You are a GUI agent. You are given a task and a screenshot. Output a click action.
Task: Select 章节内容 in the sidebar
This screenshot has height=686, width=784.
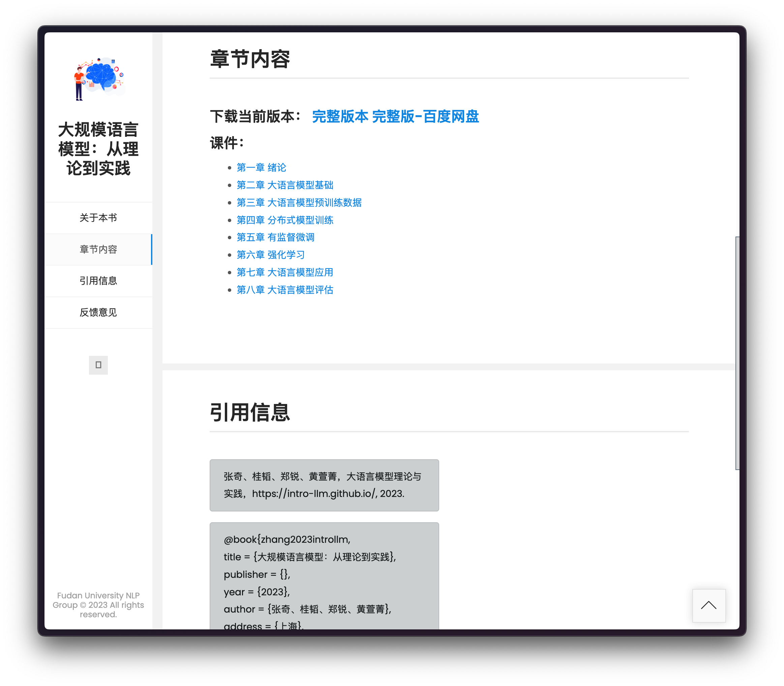click(x=98, y=250)
